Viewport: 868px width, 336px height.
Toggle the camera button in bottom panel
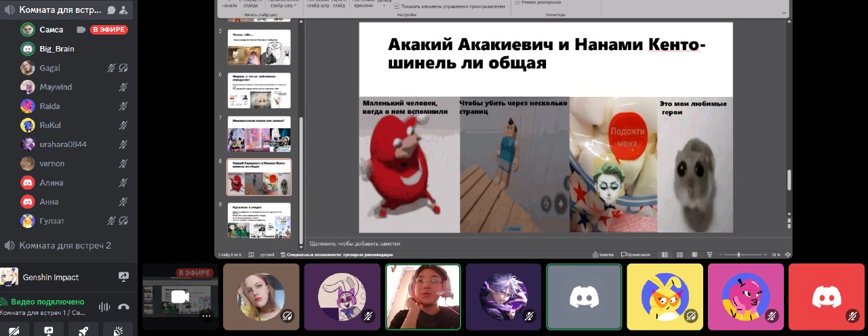pos(14,330)
